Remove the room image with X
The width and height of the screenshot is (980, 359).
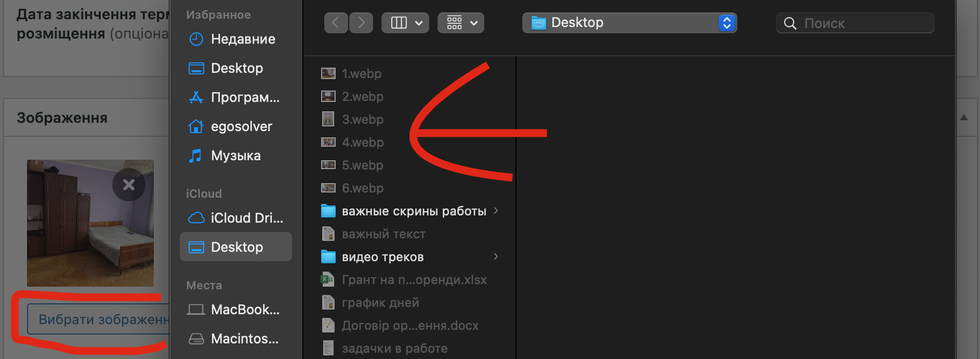point(128,185)
